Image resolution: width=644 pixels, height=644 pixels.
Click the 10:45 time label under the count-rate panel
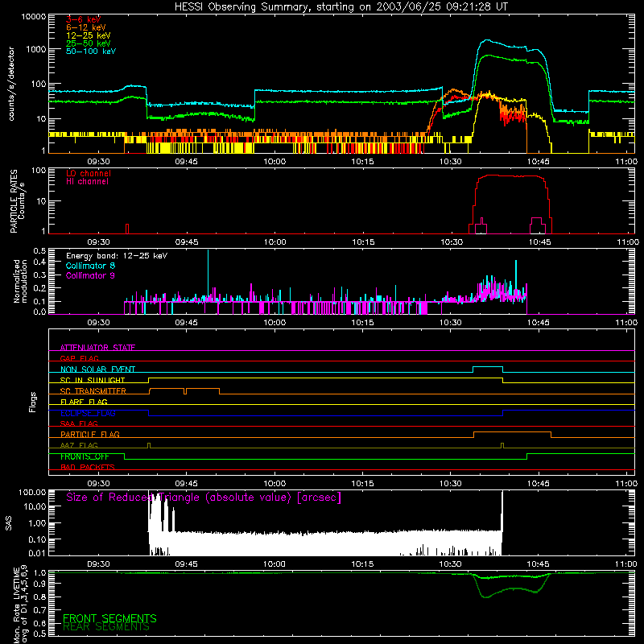(x=539, y=162)
